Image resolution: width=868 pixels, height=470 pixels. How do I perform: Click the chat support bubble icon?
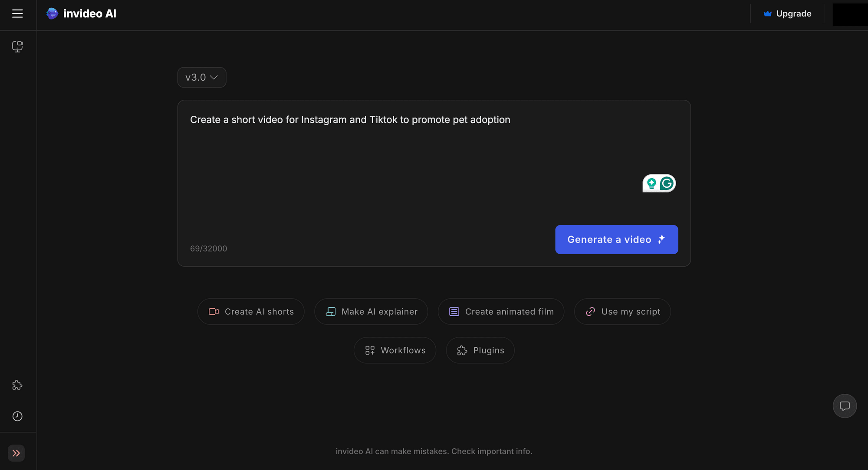(845, 406)
